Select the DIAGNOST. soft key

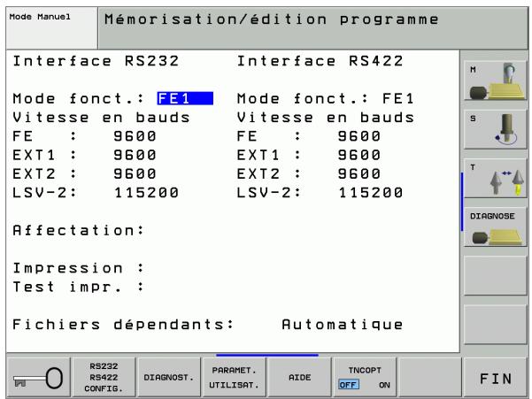[x=169, y=377]
